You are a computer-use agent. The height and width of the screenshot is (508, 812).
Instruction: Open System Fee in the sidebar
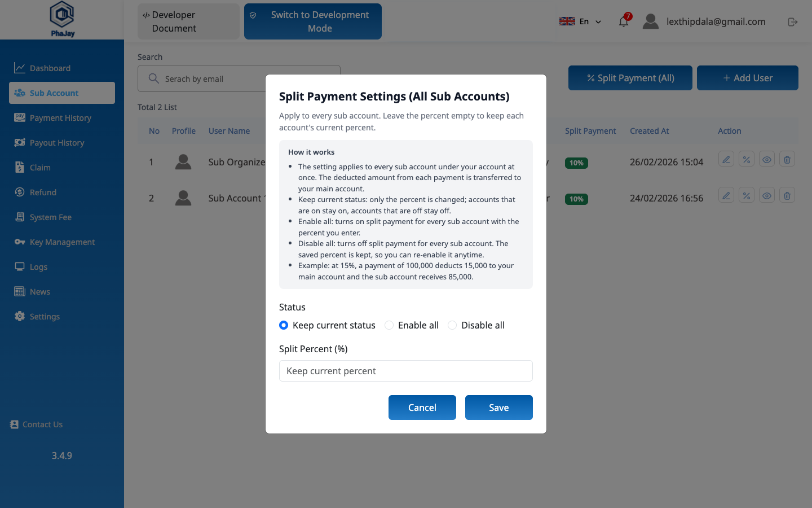62,217
